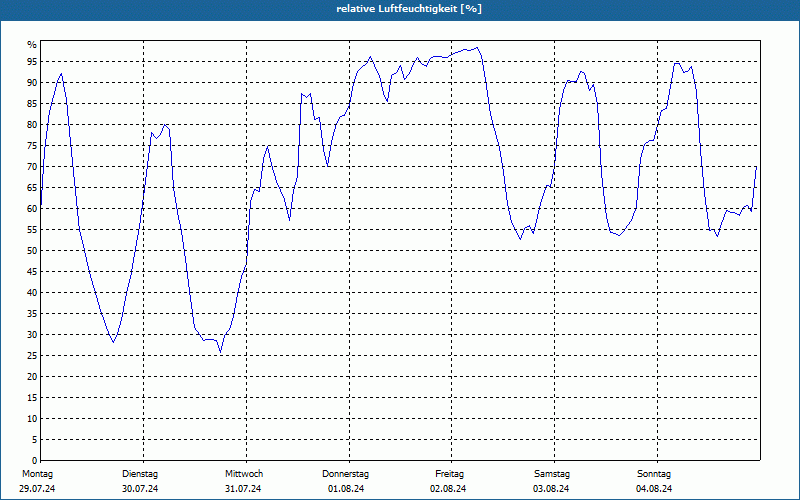
Task: Click the date "02.08.24"
Action: point(448,489)
